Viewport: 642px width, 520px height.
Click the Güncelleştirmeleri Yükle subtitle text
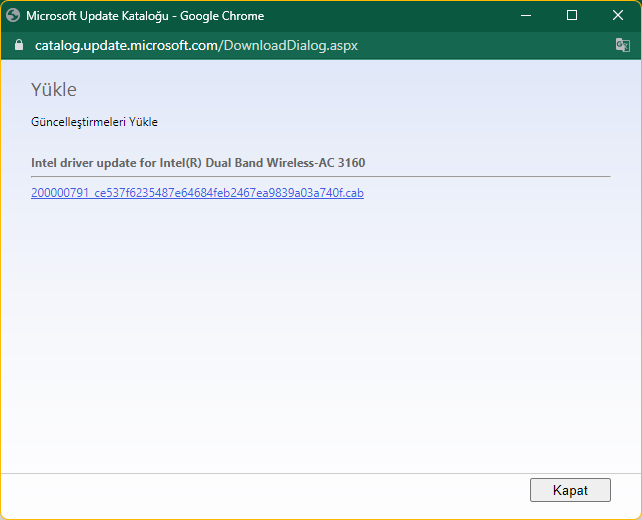tap(94, 122)
